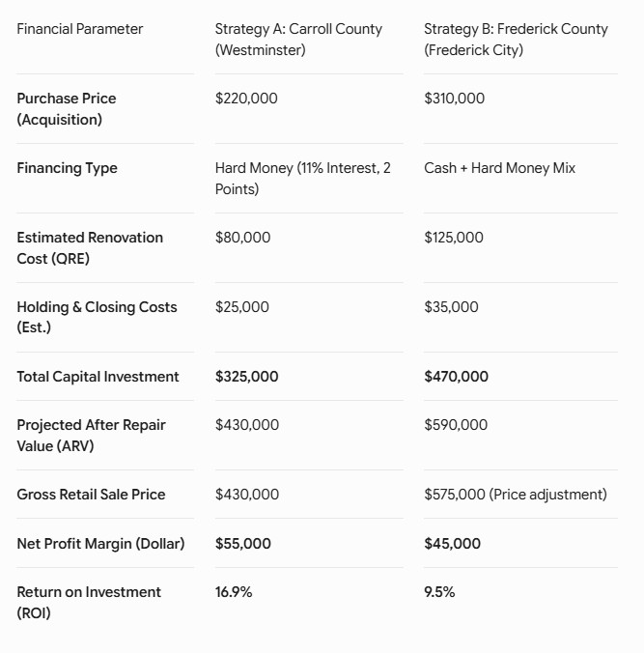Click the 16.9% ROI value

[233, 592]
